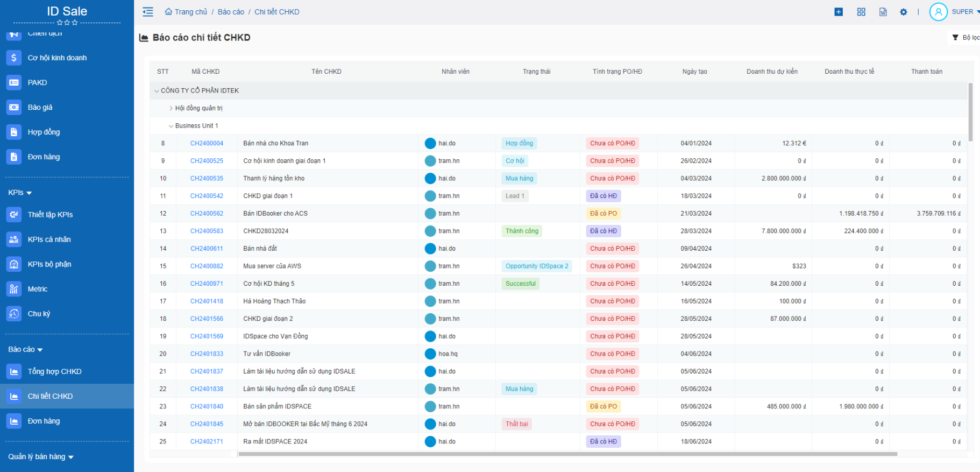Click Đã có PO tag in row CH2400562
Viewport: 980px width, 472px height.
click(x=603, y=214)
